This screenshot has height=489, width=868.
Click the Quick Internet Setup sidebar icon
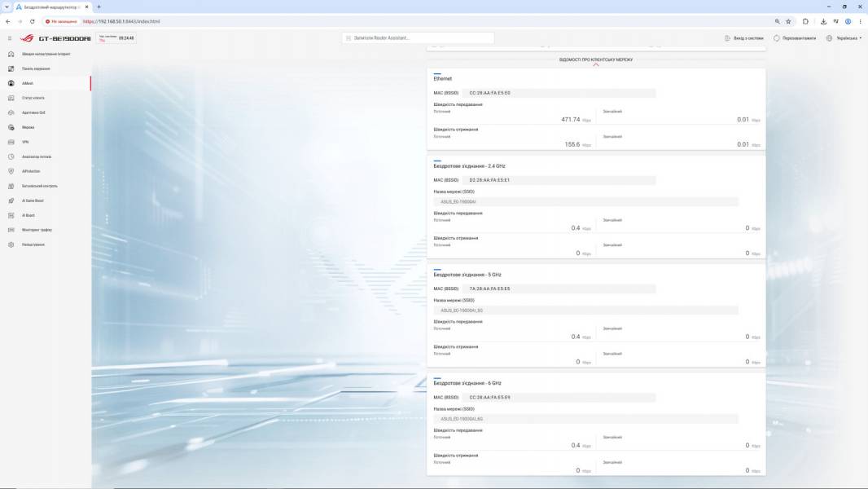11,54
